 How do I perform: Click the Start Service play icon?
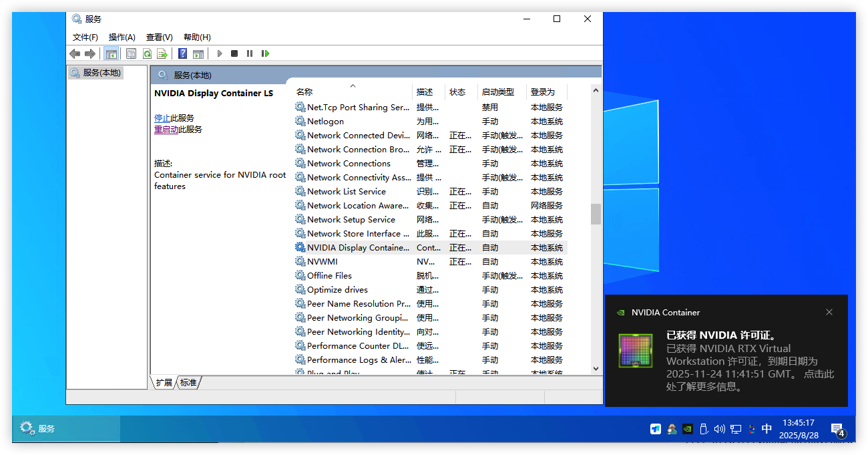point(219,53)
